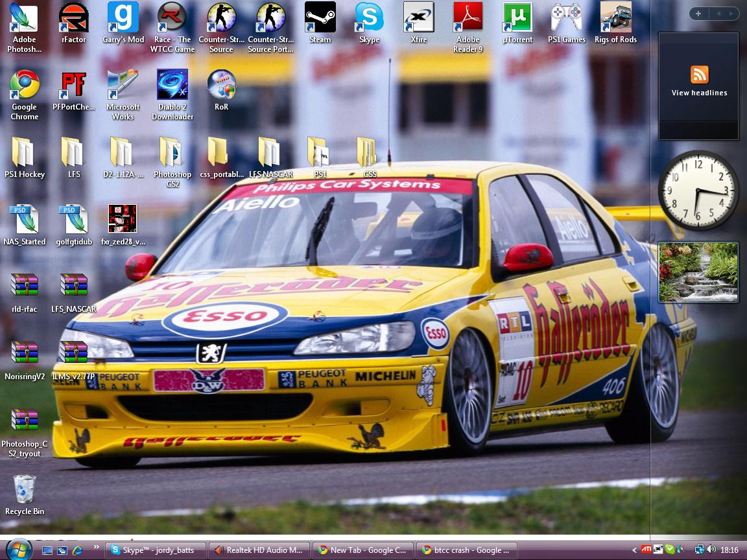Select the D2-1.12A folder
This screenshot has height=560, width=747.
123,157
